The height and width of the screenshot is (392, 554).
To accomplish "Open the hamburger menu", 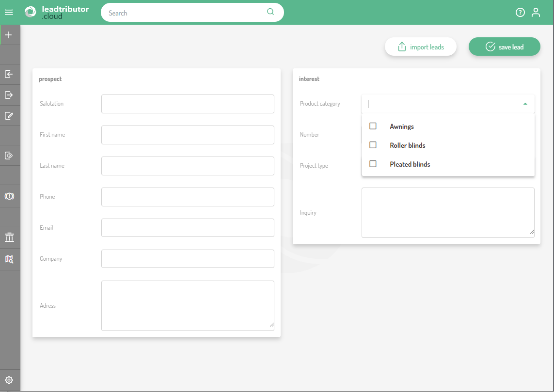I will 9,13.
